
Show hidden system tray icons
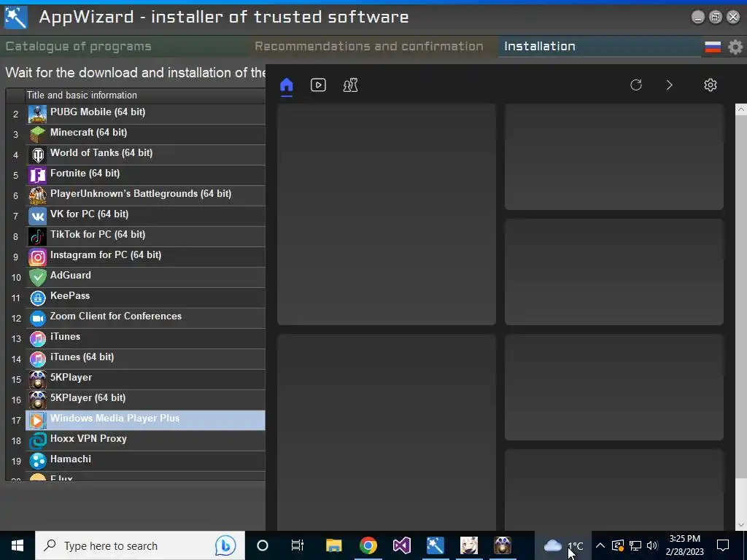tap(600, 545)
